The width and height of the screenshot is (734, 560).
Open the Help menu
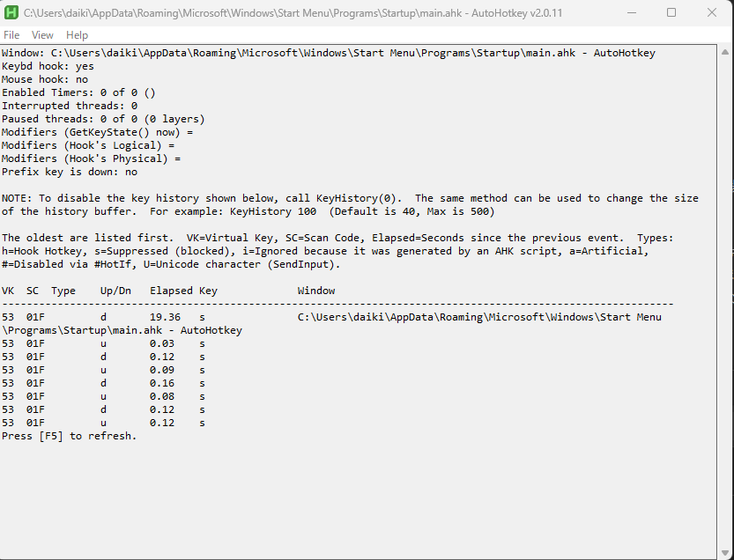click(x=77, y=35)
